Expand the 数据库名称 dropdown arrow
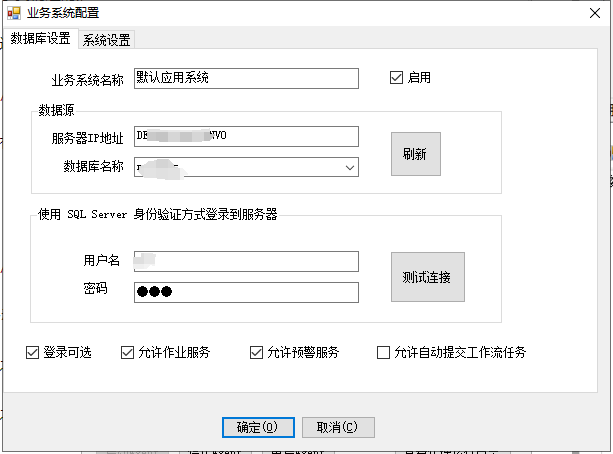Viewport: 613px width, 454px height. pos(350,167)
